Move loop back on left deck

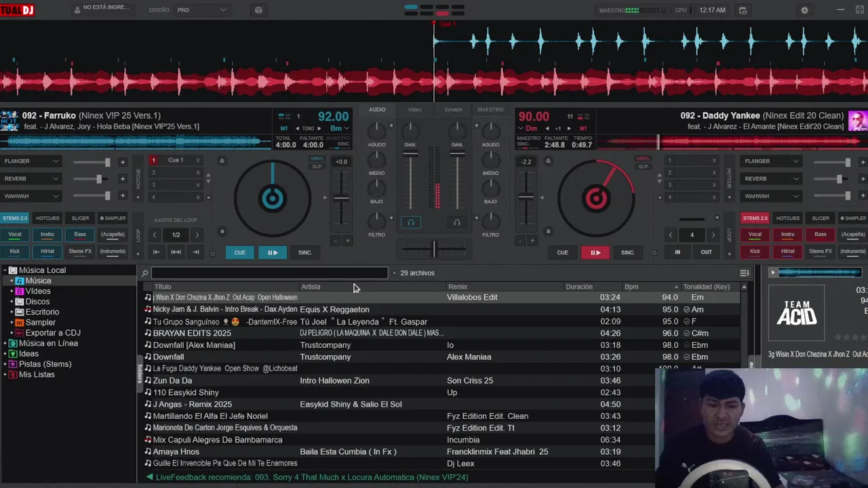[156, 252]
